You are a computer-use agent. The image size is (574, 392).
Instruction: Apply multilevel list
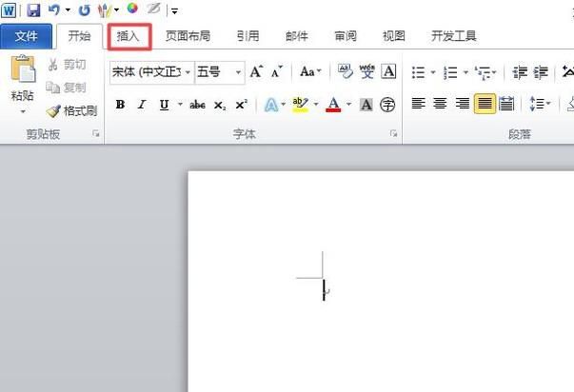(x=484, y=72)
